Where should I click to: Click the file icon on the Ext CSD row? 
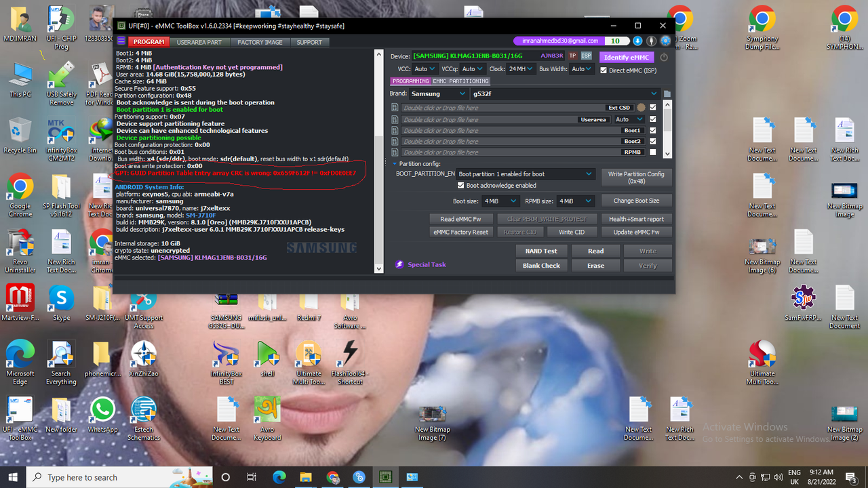(395, 108)
